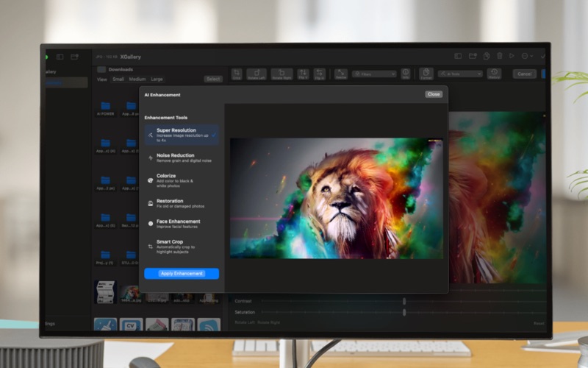Select the Smart Crop icon

151,247
